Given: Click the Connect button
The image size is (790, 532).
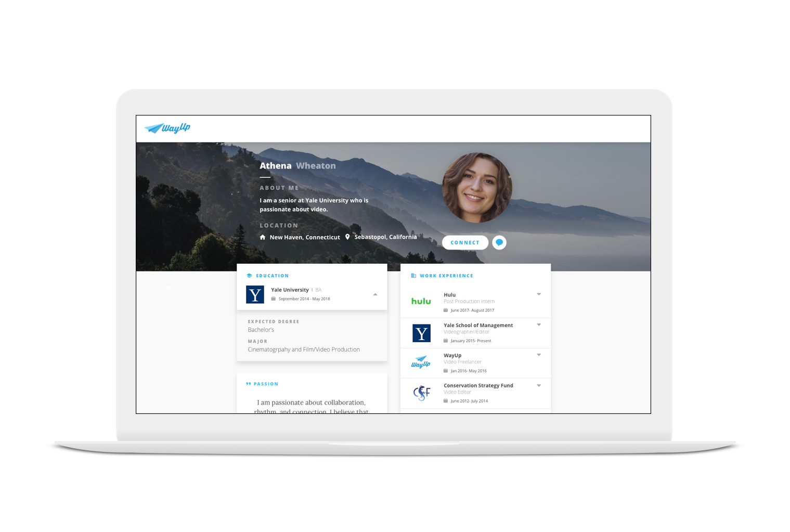Looking at the screenshot, I should coord(465,242).
